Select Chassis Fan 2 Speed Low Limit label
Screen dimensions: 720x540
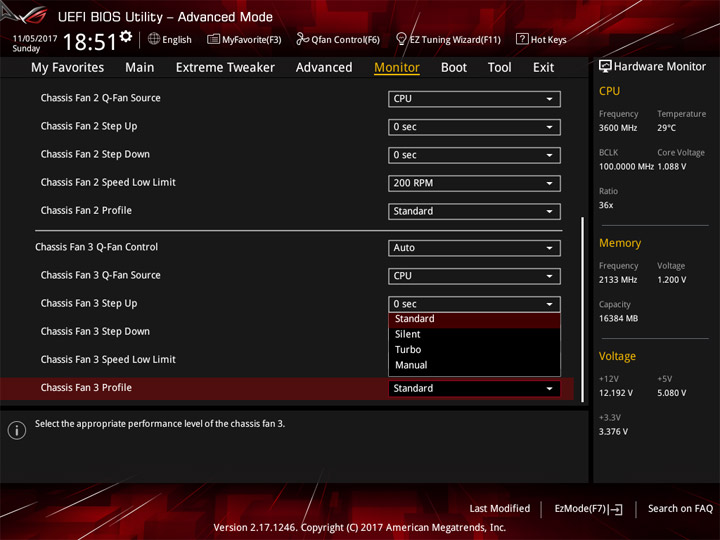pyautogui.click(x=108, y=182)
